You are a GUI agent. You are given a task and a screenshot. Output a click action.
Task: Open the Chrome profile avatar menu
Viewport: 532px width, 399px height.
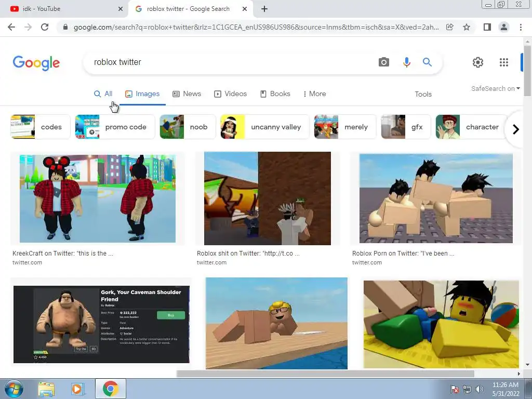[504, 27]
